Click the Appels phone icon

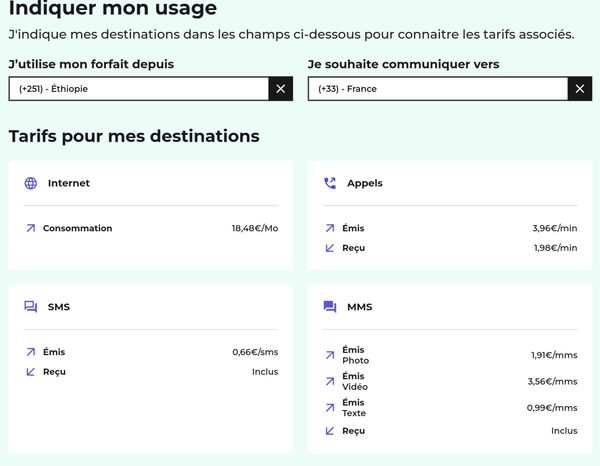click(330, 183)
